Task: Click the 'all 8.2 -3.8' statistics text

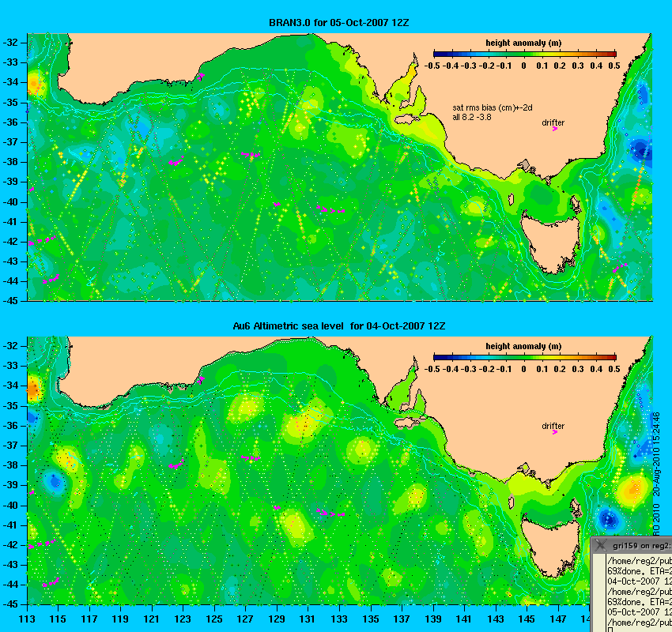Action: (x=472, y=117)
